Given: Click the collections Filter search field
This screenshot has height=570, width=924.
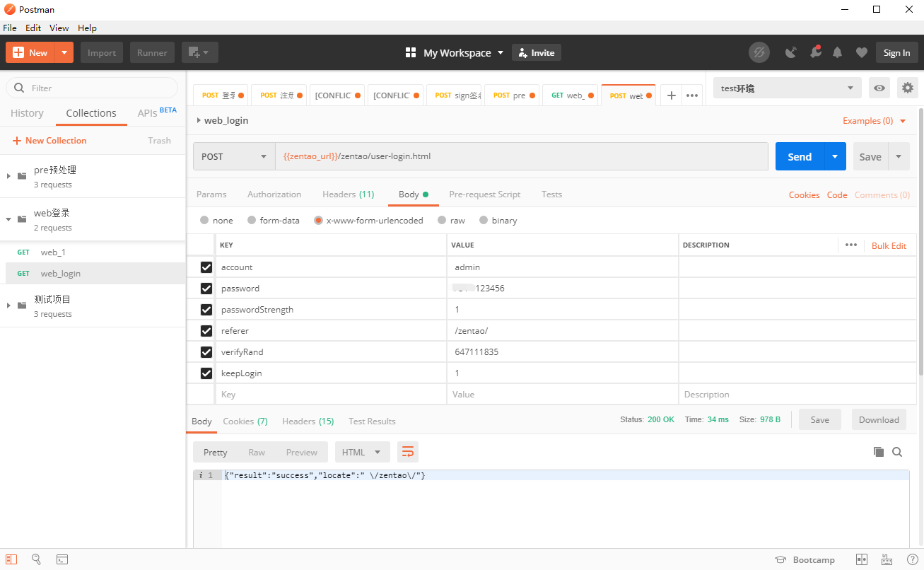Looking at the screenshot, I should 92,88.
